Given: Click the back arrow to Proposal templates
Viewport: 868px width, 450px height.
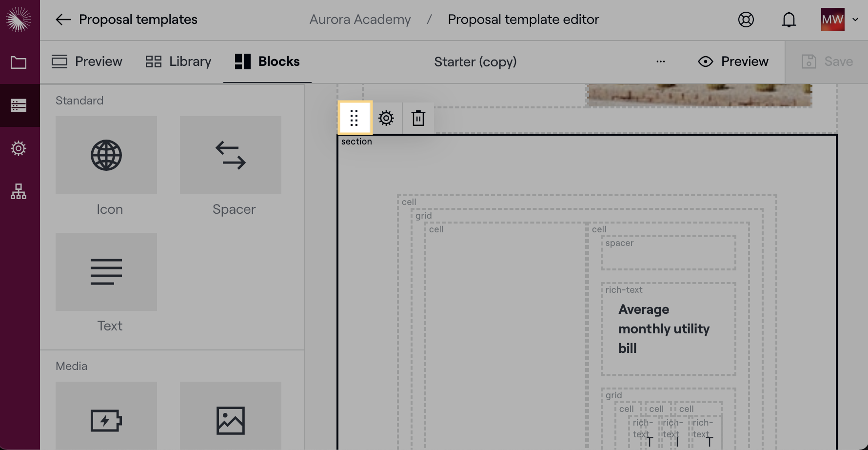Looking at the screenshot, I should pyautogui.click(x=63, y=20).
